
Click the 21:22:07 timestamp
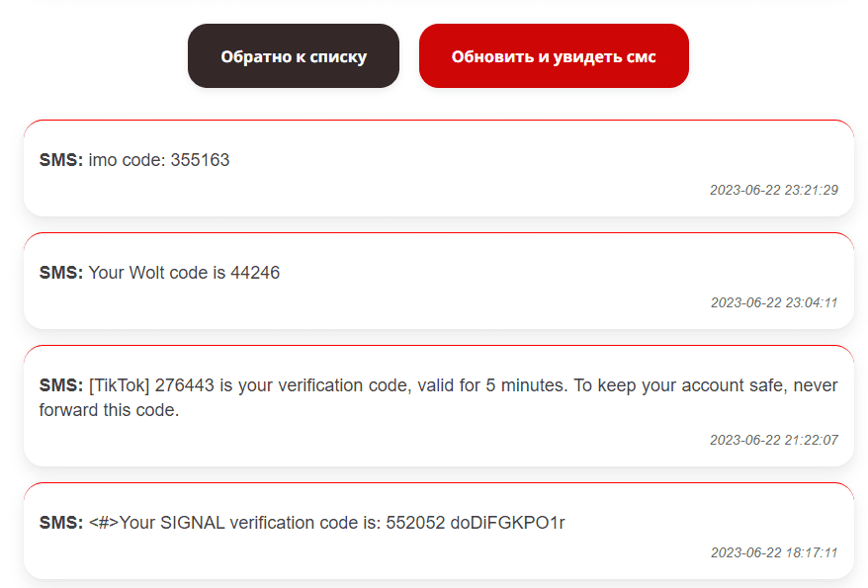pyautogui.click(x=773, y=440)
